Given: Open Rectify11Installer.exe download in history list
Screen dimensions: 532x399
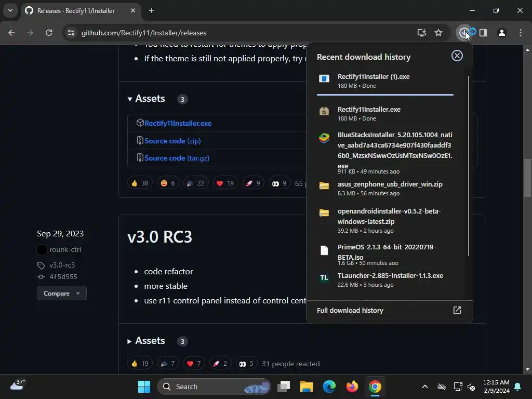Looking at the screenshot, I should (385, 114).
